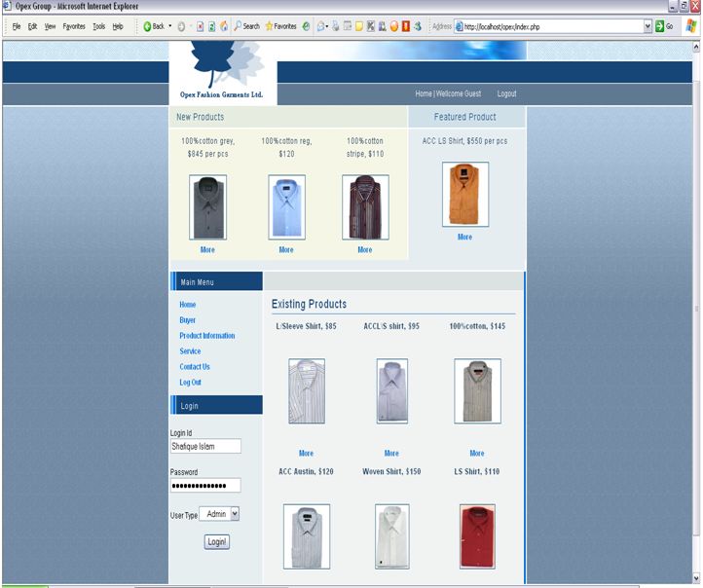The height and width of the screenshot is (588, 703).
Task: Open the Favorites menu in menu bar
Action: click(74, 26)
